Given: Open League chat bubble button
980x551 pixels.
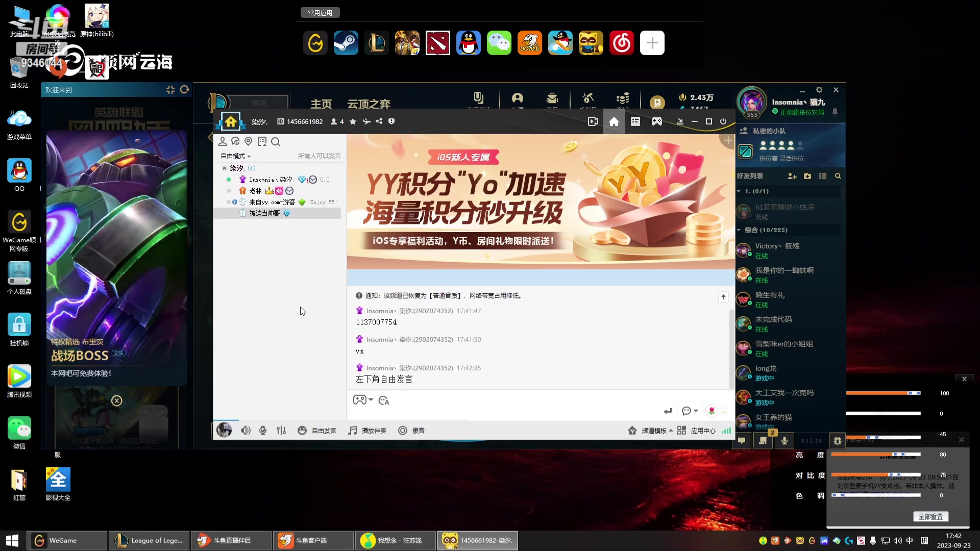Looking at the screenshot, I should point(742,440).
